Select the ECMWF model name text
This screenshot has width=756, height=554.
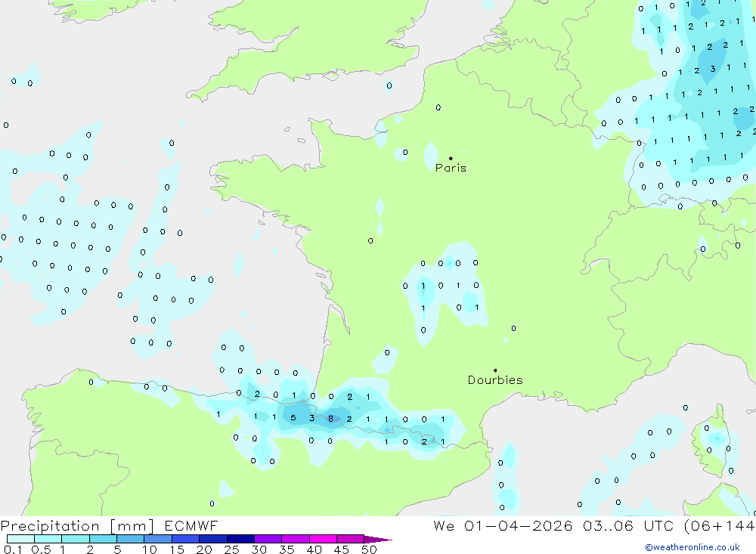click(x=191, y=525)
